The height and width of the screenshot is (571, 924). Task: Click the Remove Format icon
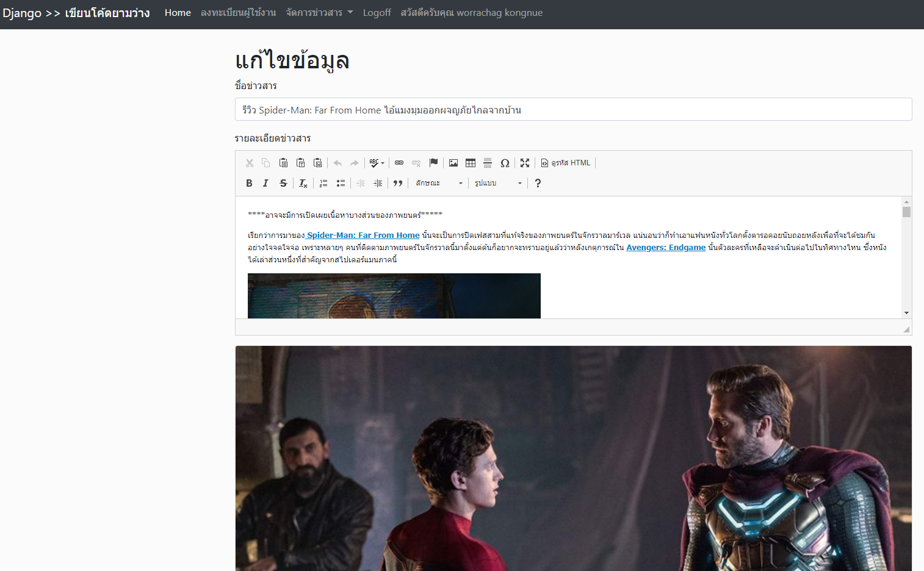[x=303, y=183]
